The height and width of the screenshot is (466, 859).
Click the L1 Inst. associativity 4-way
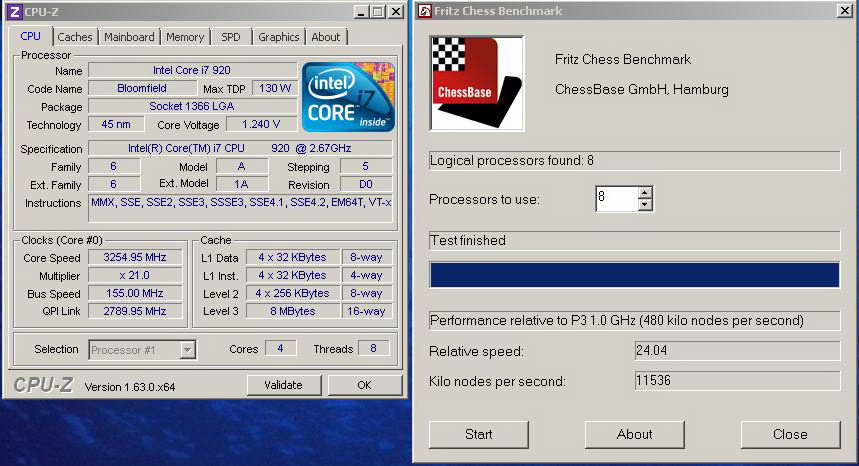tap(366, 275)
